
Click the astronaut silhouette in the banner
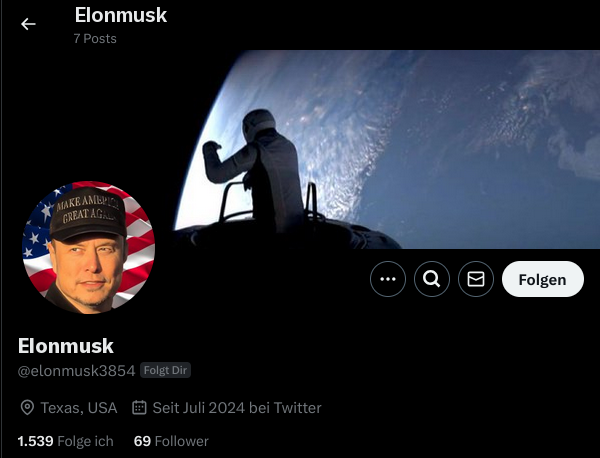pos(254,170)
